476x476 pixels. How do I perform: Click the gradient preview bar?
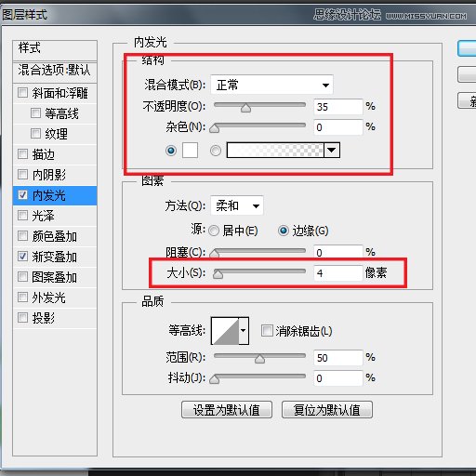(275, 151)
